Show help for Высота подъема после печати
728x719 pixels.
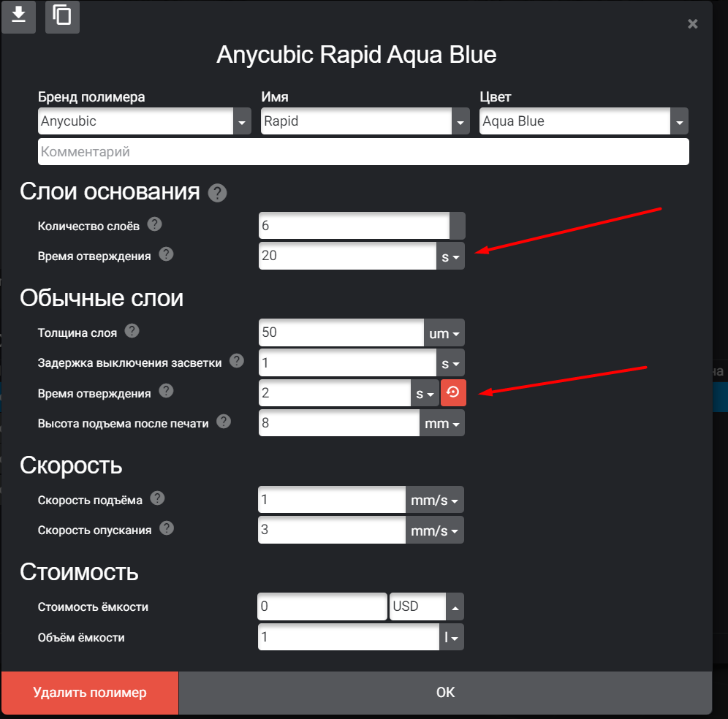point(224,422)
